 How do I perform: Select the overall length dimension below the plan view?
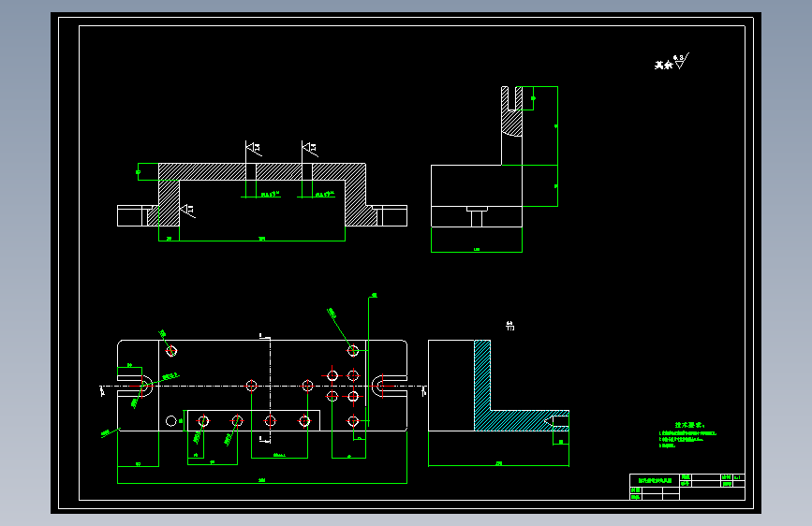tap(262, 482)
